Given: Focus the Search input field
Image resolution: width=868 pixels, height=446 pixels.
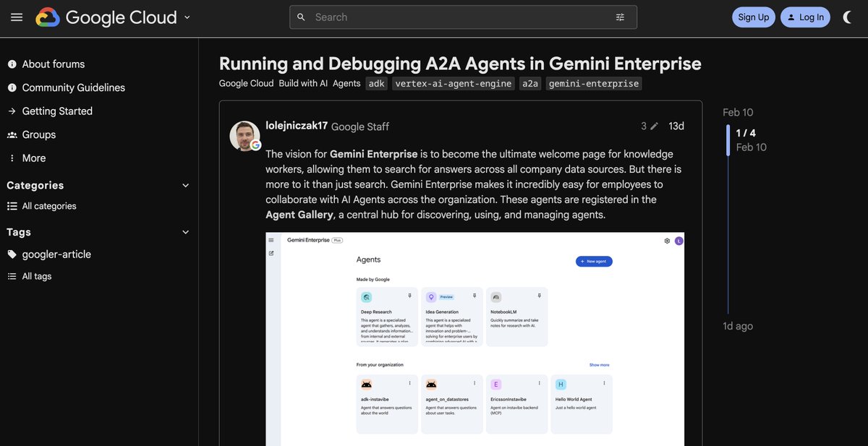Looking at the screenshot, I should coord(463,17).
